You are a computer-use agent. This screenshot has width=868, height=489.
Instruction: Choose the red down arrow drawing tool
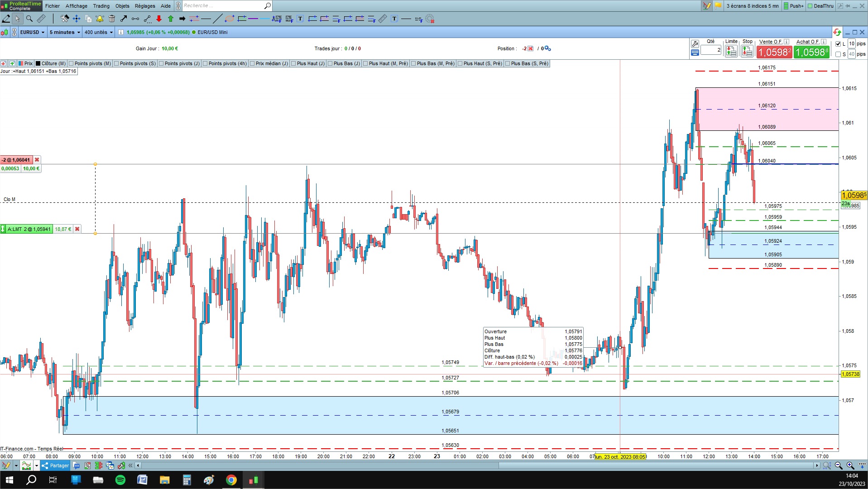tap(159, 19)
